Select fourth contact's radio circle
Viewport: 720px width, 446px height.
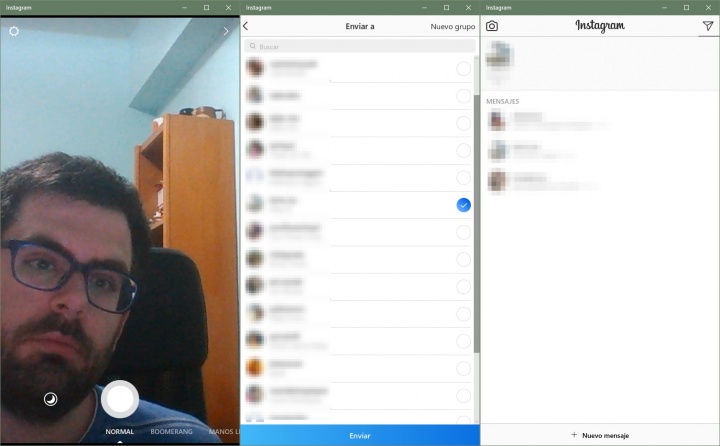coord(463,150)
